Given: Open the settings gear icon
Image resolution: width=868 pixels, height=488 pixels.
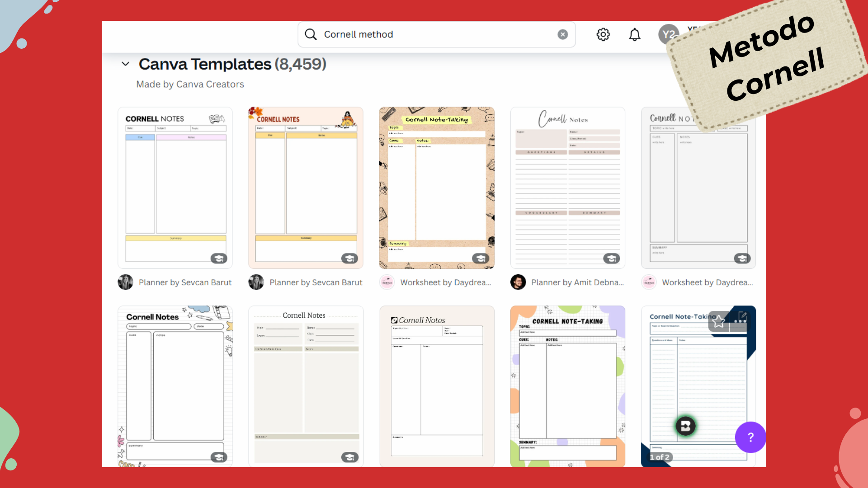Looking at the screenshot, I should point(603,34).
